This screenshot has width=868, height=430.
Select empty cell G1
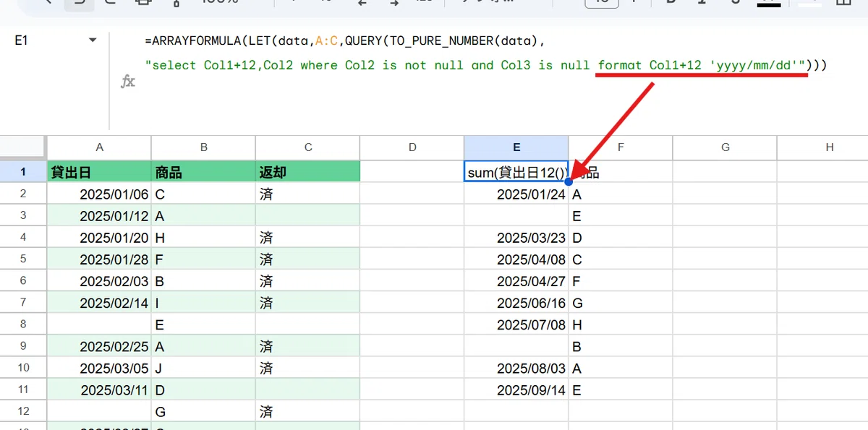point(725,172)
